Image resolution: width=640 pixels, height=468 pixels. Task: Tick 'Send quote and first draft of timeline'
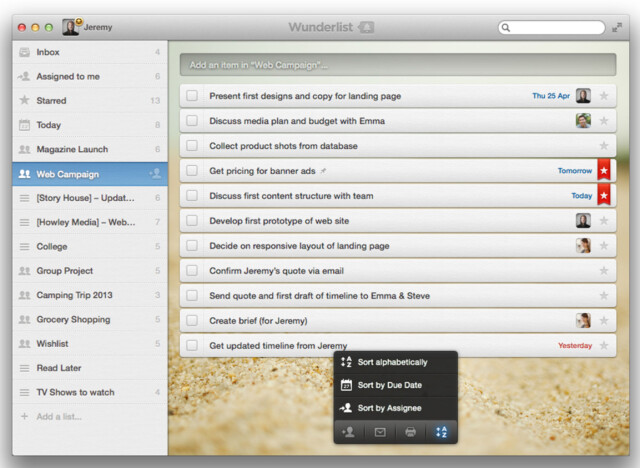(x=192, y=295)
